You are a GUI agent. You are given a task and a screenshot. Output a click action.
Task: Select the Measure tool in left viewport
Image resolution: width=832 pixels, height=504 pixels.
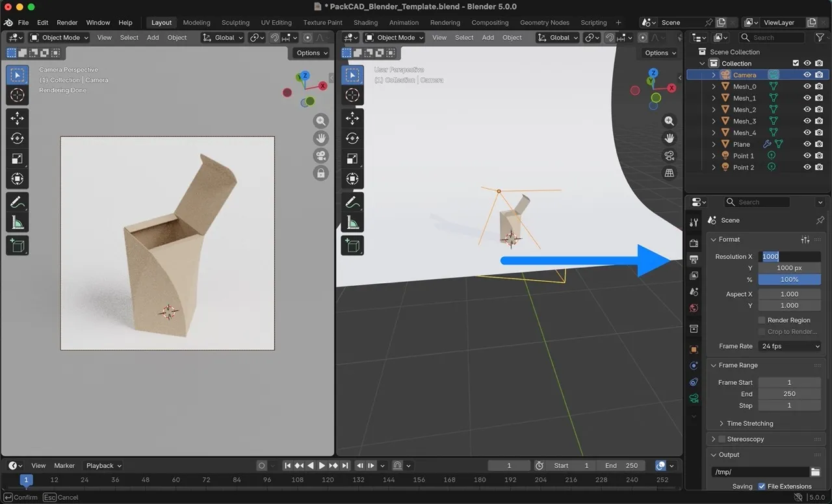coord(18,223)
